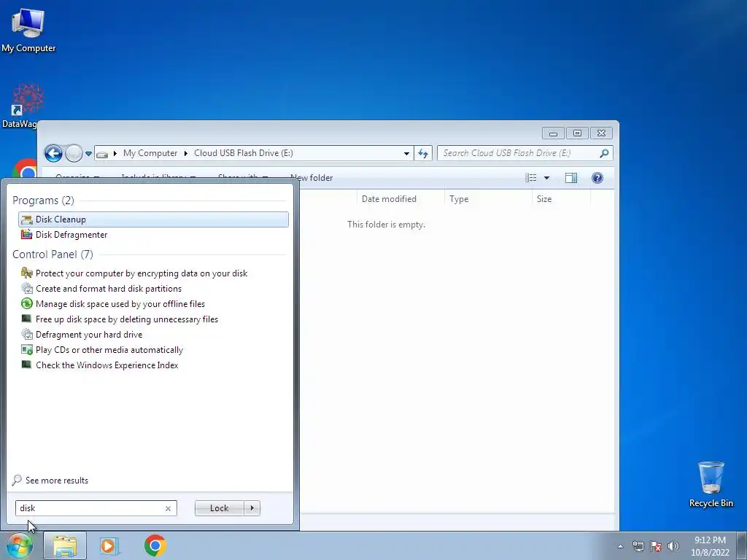Maximize the Explorer window

[x=578, y=133]
